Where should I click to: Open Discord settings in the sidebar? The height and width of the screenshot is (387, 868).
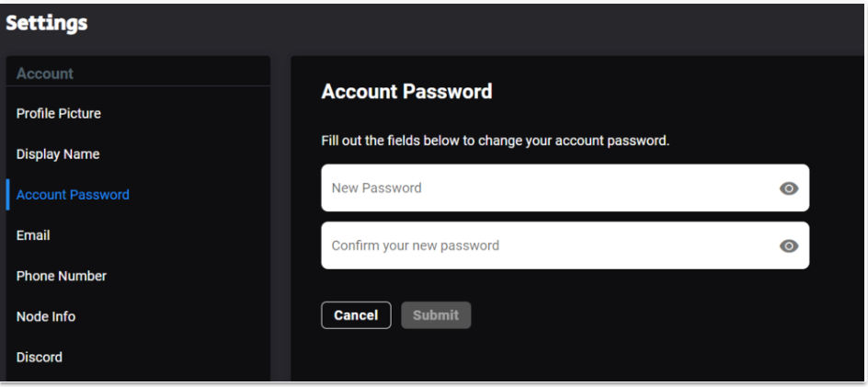[40, 357]
